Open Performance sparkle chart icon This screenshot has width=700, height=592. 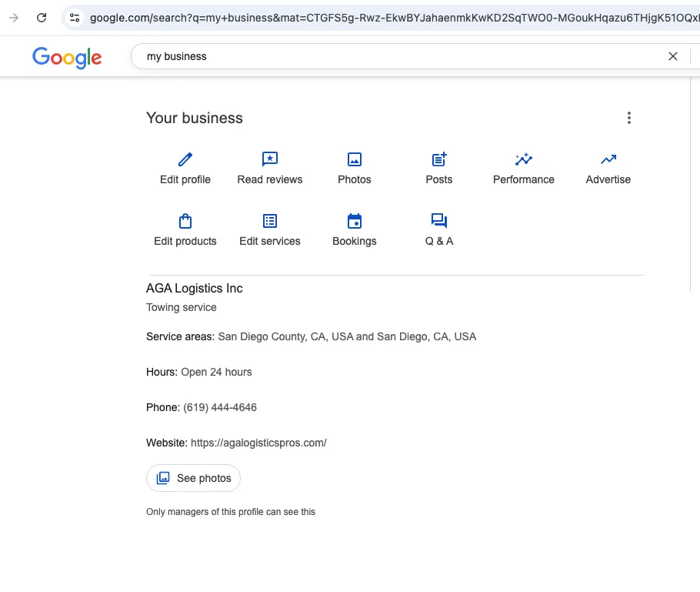[x=524, y=159]
